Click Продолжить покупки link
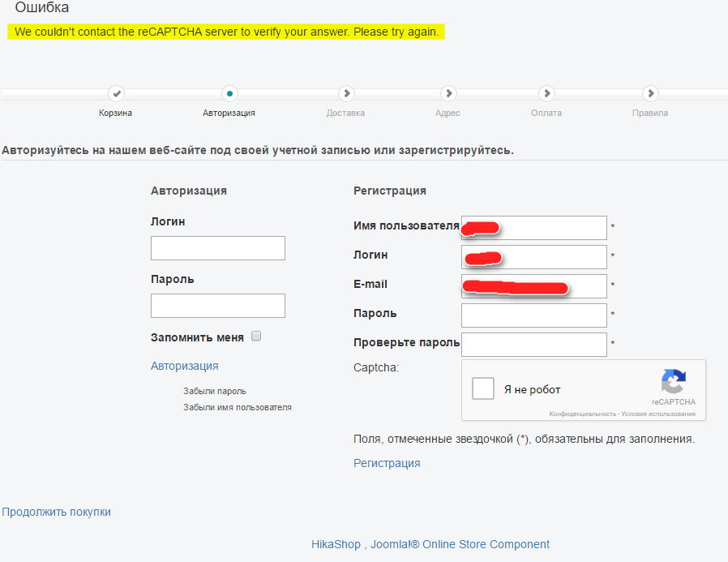Image resolution: width=728 pixels, height=562 pixels. 57,512
